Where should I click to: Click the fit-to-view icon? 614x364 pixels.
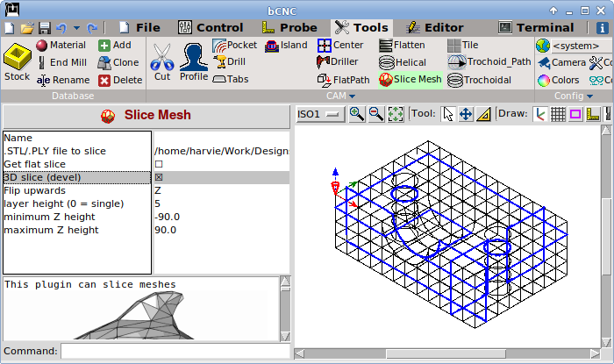(396, 114)
